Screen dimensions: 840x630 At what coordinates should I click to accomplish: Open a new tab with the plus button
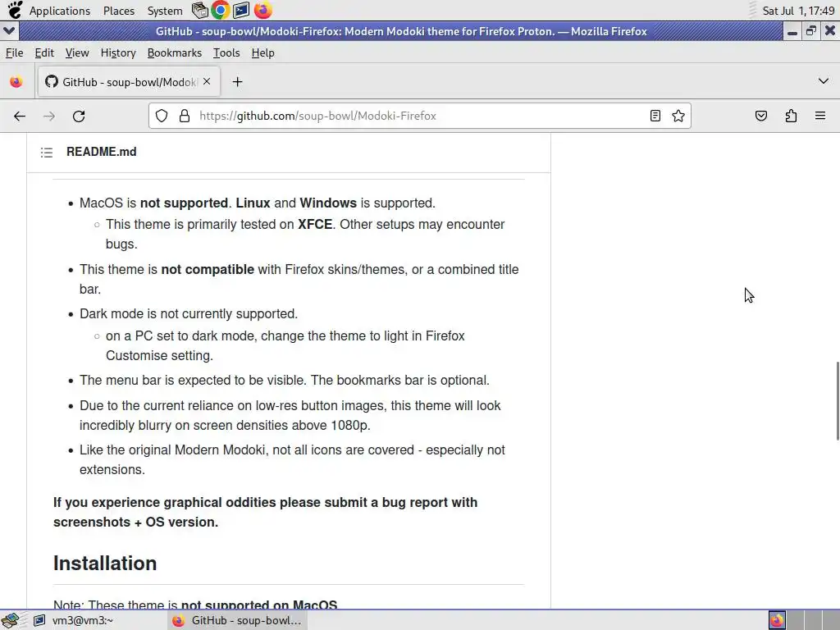237,82
